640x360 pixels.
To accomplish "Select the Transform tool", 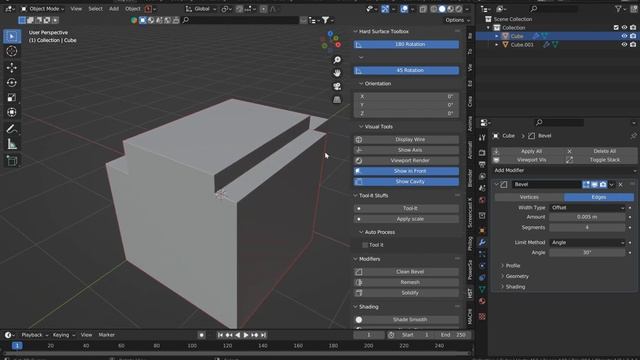I will coord(12,112).
